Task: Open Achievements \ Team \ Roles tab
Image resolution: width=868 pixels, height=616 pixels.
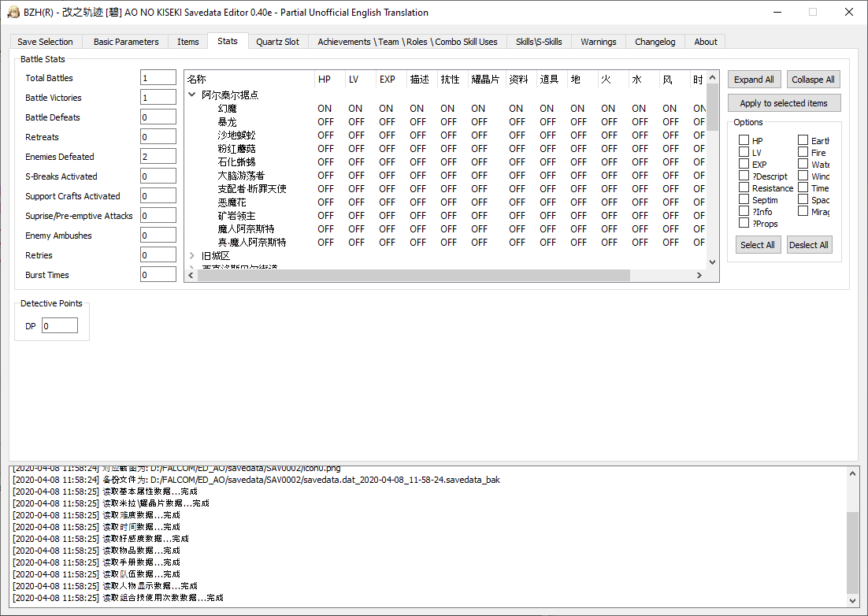Action: pos(407,42)
